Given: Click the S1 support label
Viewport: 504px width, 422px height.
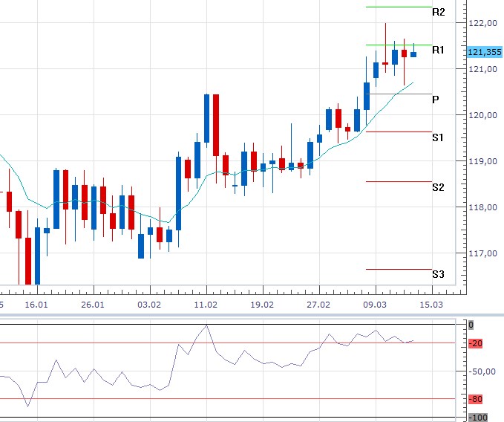Looking at the screenshot, I should pyautogui.click(x=438, y=137).
